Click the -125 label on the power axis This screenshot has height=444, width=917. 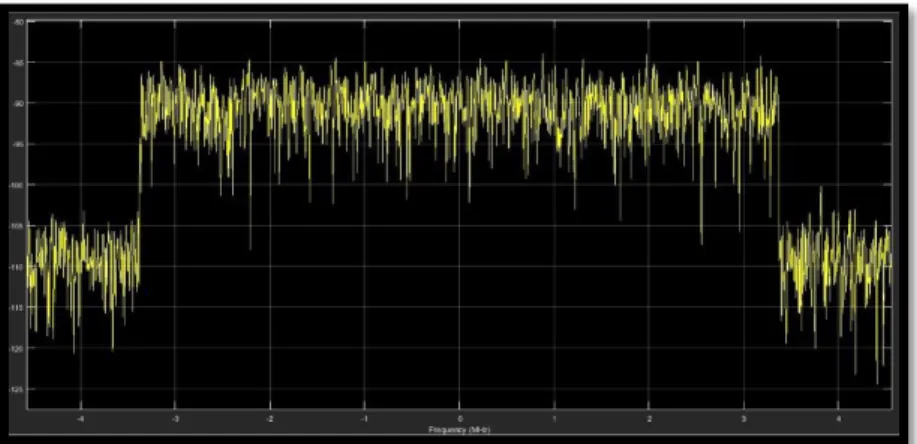(x=18, y=389)
